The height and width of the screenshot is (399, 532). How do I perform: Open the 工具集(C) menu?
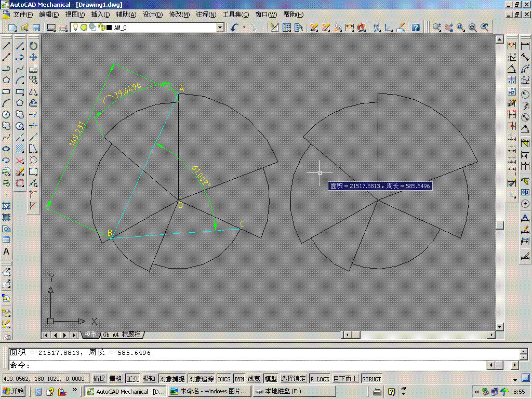[236, 15]
